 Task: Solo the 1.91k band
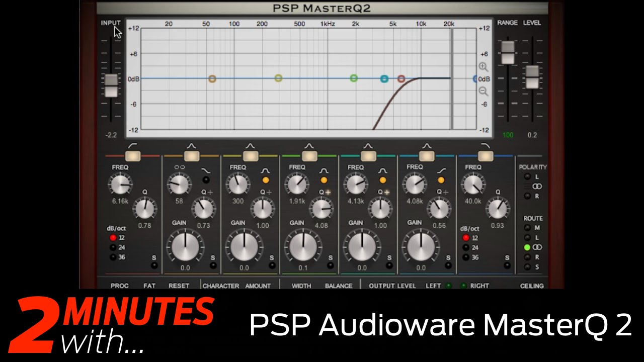tap(331, 265)
